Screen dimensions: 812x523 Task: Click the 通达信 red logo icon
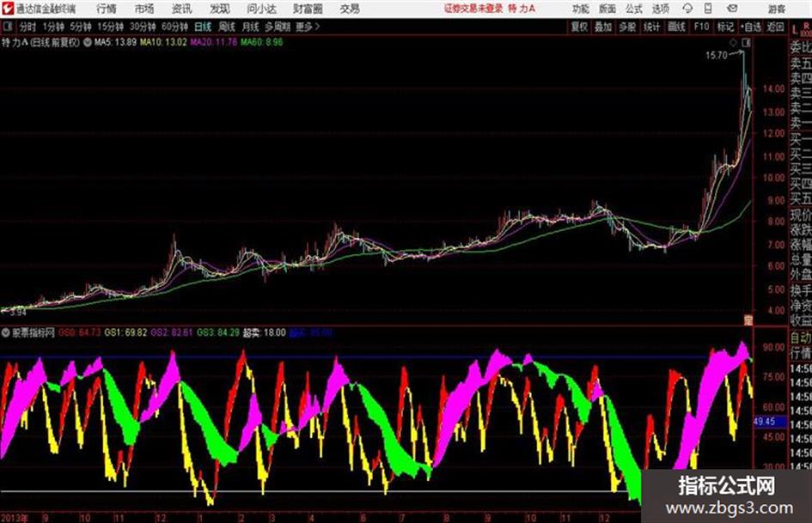point(7,9)
